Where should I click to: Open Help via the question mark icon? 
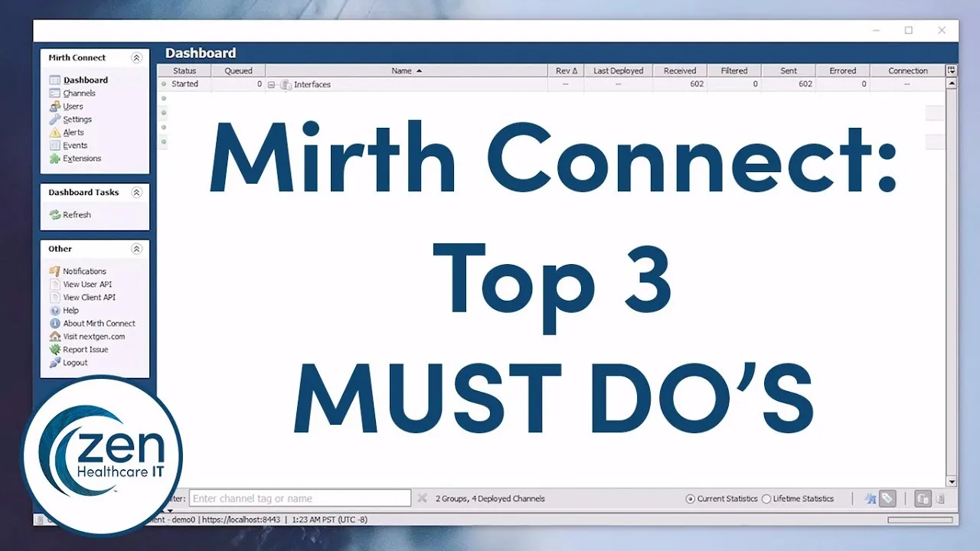55,311
